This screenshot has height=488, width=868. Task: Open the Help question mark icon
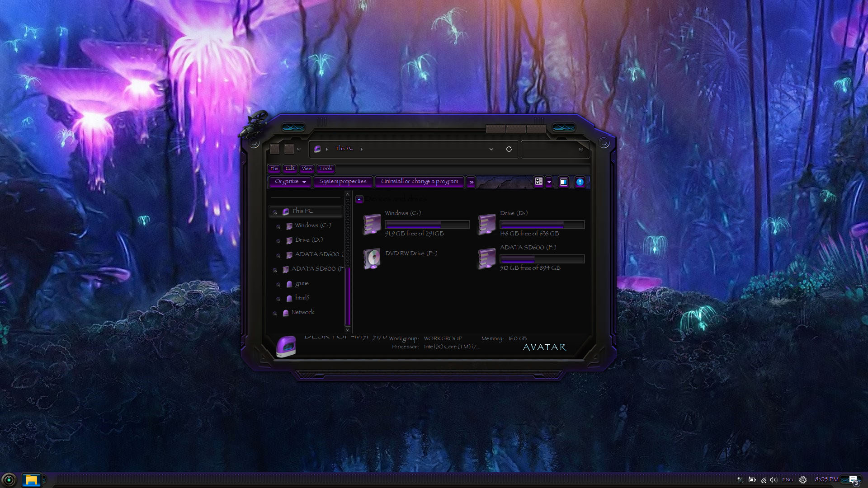coord(580,182)
